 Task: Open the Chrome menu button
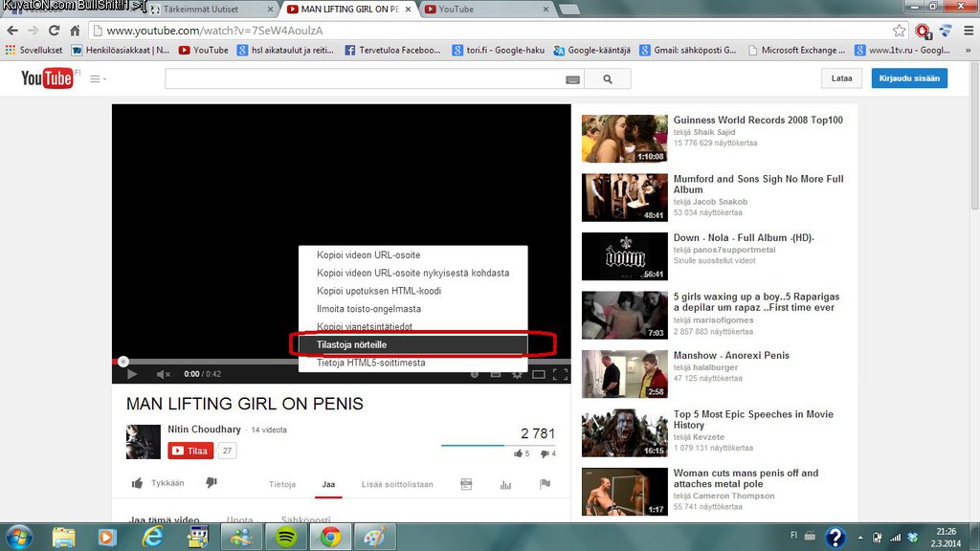pos(967,31)
